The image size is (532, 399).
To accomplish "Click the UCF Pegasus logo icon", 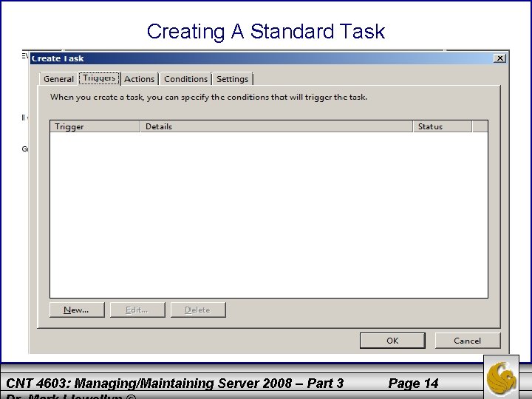I will tap(501, 377).
